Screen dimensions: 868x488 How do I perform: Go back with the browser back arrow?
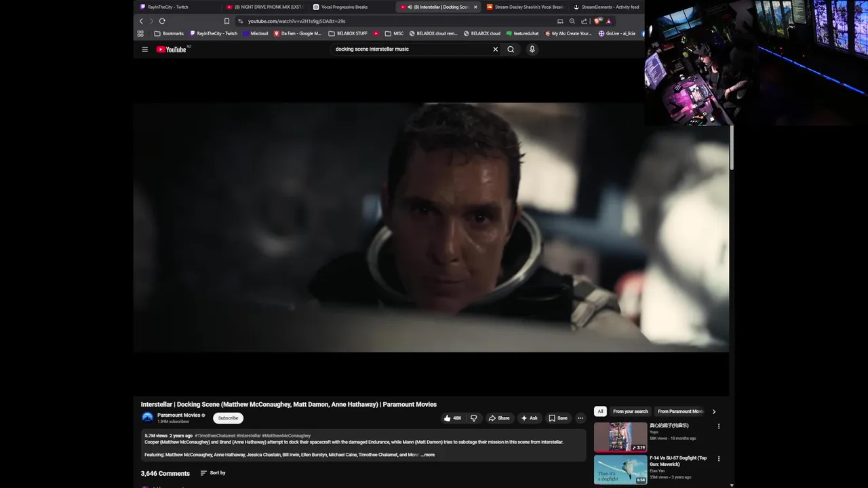(141, 21)
